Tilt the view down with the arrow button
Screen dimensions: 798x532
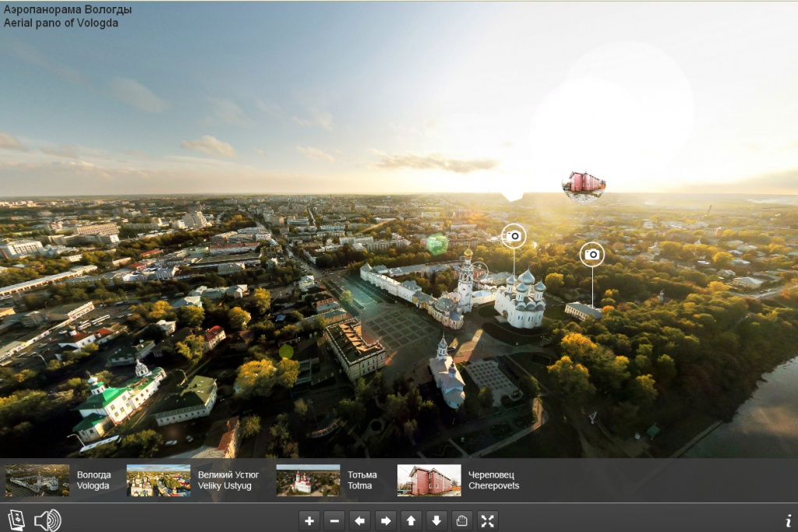tap(437, 521)
